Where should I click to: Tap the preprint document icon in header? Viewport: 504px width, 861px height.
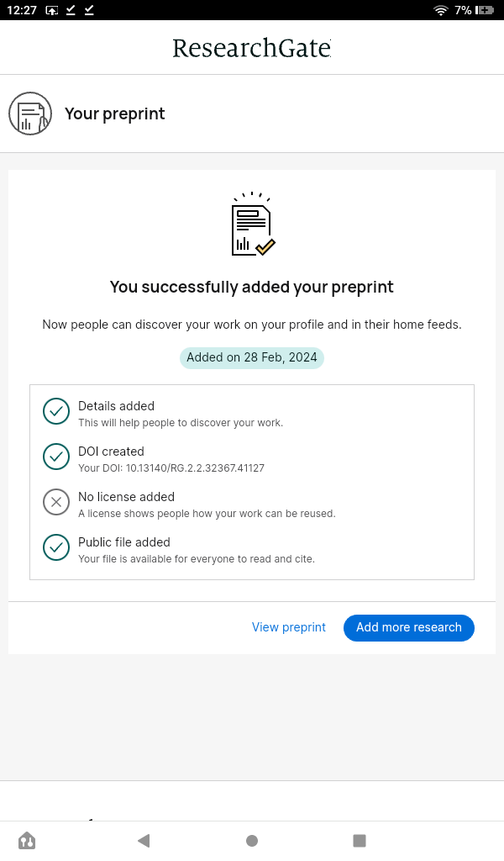pyautogui.click(x=30, y=114)
